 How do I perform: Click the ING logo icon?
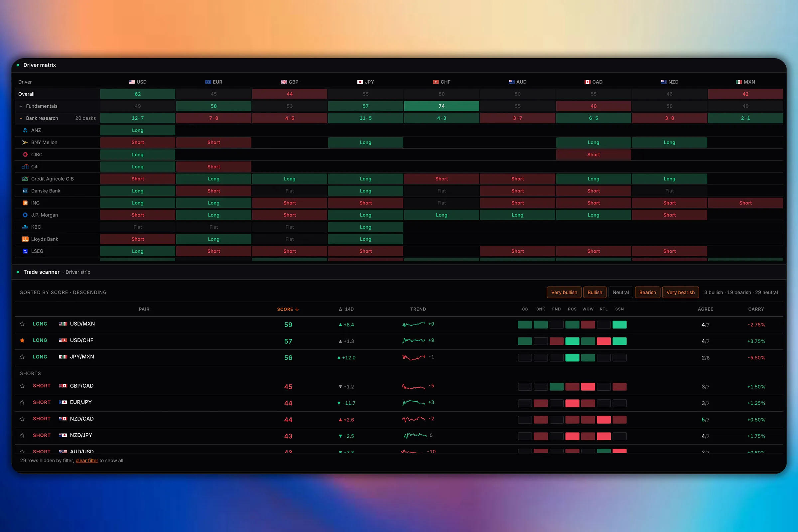[x=25, y=203]
